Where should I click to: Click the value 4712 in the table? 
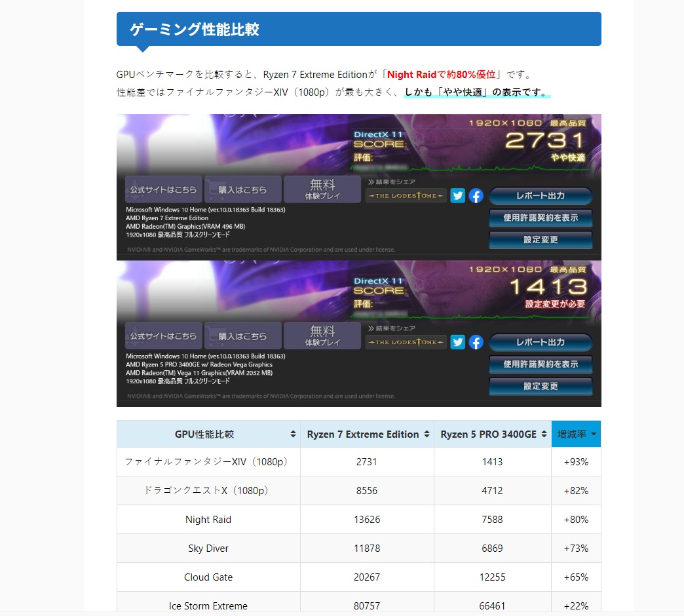(x=493, y=490)
